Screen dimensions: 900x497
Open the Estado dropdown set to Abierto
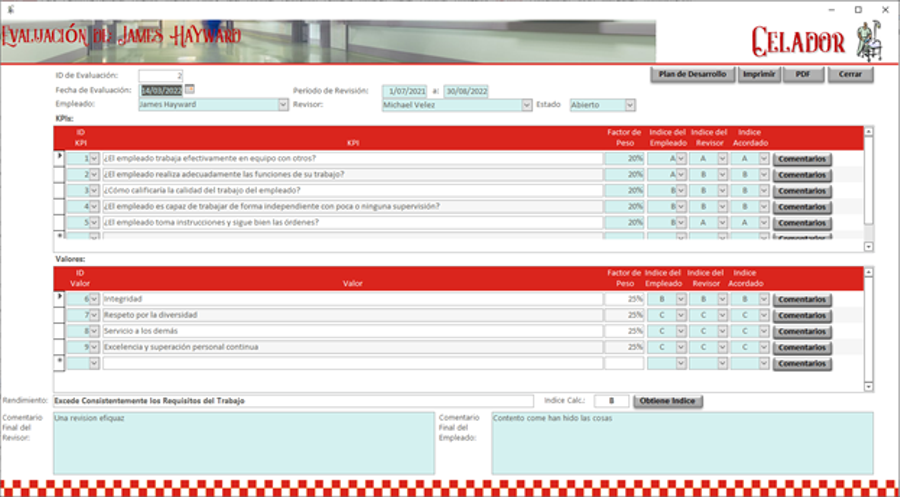pos(630,104)
